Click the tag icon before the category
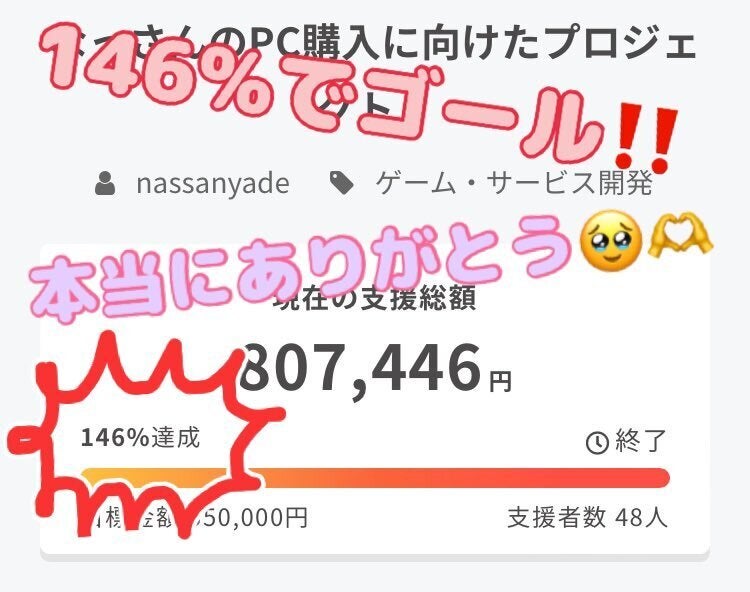The width and height of the screenshot is (750, 592). click(342, 184)
